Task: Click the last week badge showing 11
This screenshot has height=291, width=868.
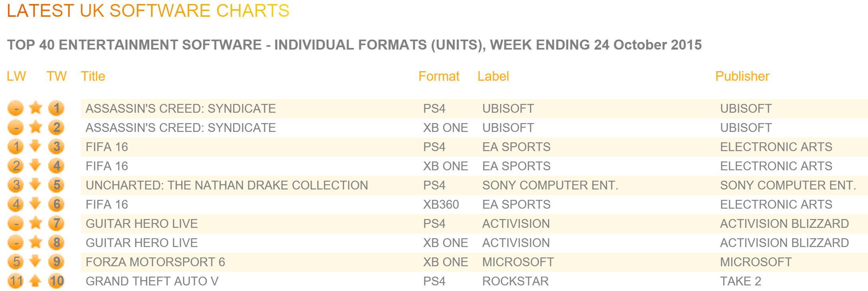Action: (x=16, y=281)
